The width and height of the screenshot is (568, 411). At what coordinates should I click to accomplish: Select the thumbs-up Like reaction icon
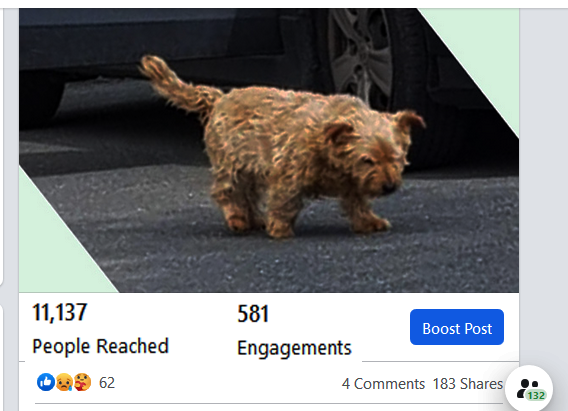46,382
